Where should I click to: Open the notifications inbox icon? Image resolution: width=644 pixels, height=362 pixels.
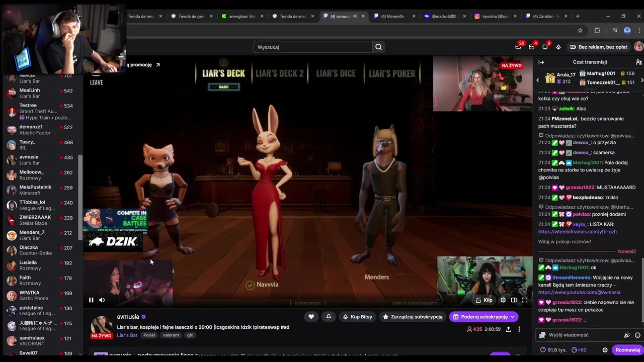[x=532, y=47]
